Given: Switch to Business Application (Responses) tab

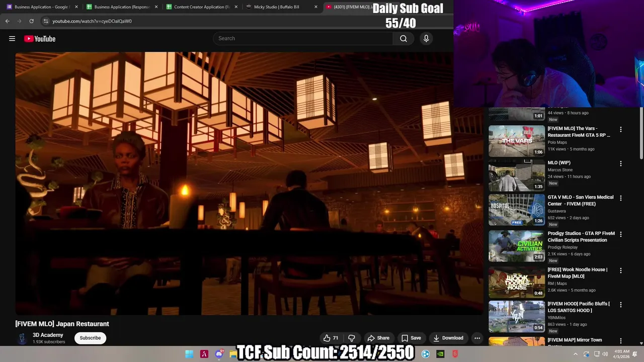Looking at the screenshot, I should tap(122, 7).
